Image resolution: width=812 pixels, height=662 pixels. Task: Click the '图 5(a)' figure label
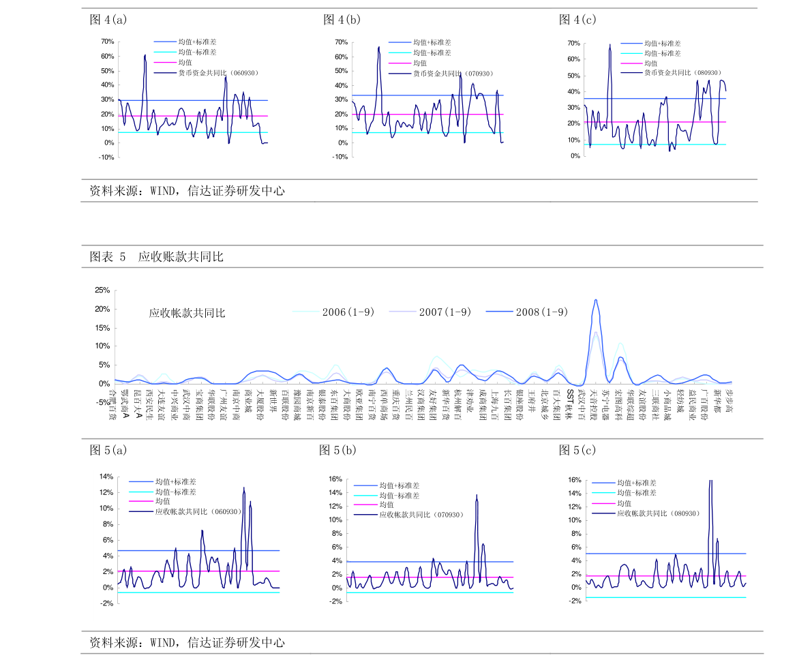pos(108,450)
